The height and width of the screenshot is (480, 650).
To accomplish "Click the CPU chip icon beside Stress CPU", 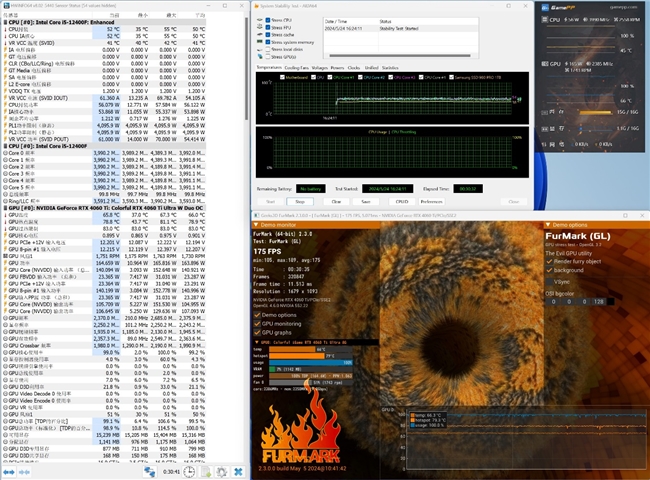I will [260, 20].
